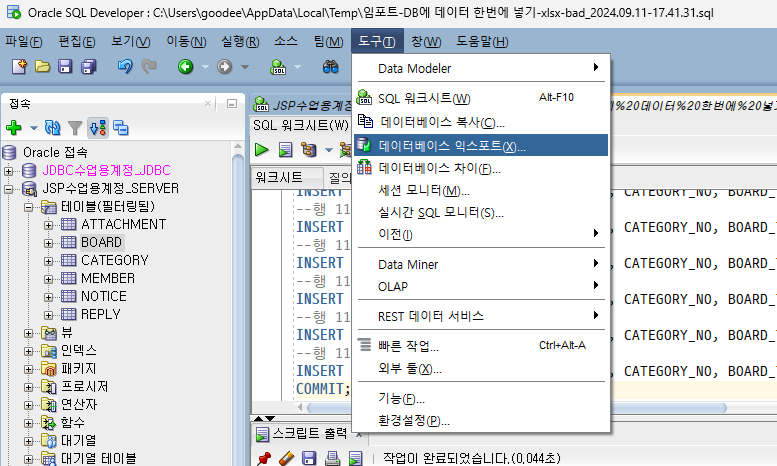Click the buffer sheet icon in script output toolbar

point(355,459)
